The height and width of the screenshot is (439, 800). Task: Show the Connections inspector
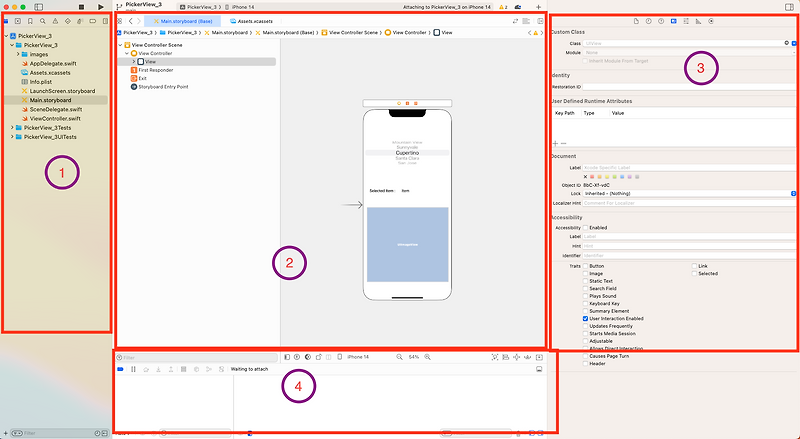[x=711, y=21]
